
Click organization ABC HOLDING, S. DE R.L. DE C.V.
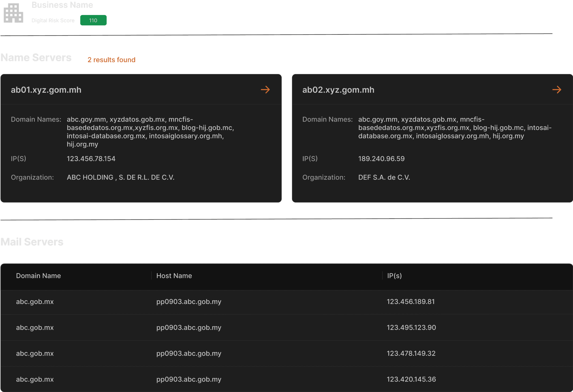[x=121, y=177]
